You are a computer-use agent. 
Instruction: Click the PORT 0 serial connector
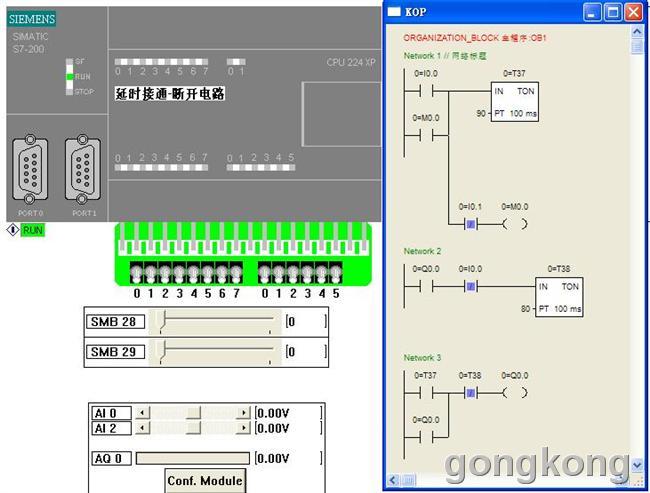coord(30,169)
